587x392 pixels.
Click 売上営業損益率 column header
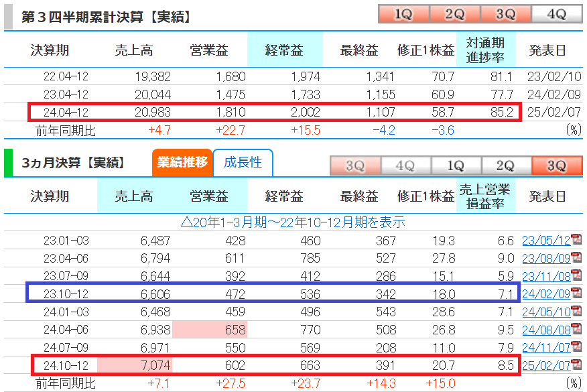486,196
